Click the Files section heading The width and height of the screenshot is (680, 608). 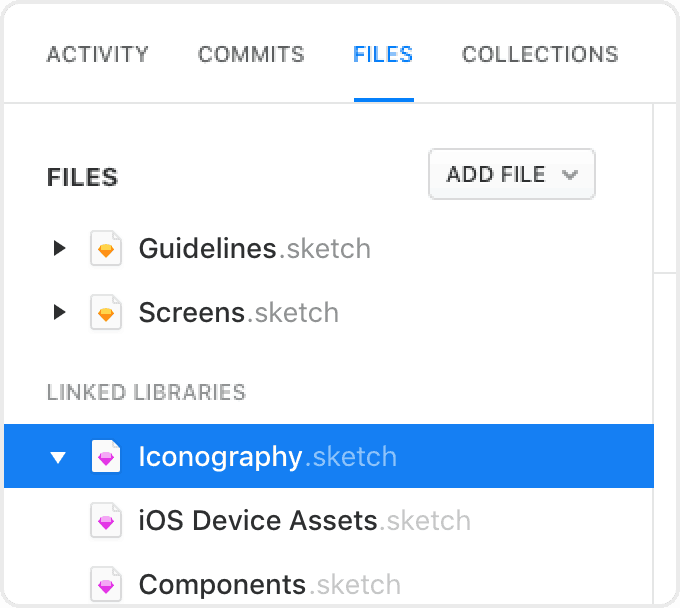click(82, 177)
